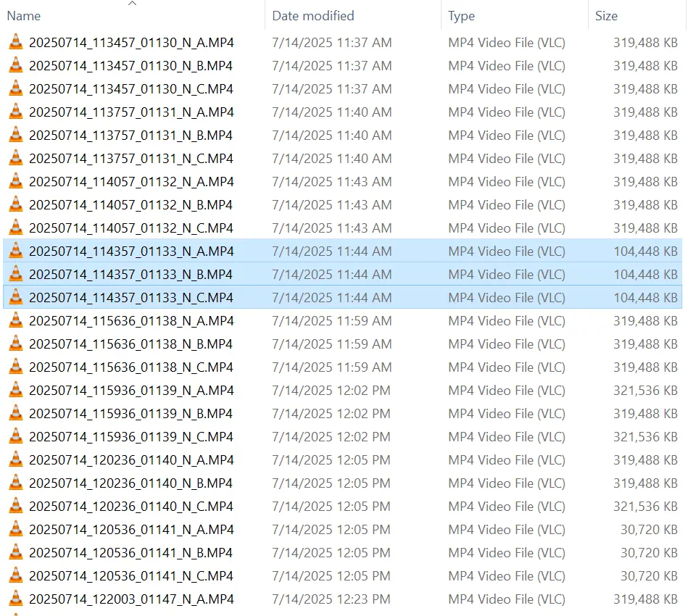Screen dimensions: 688x616
Task: Click VLC icon of 20250714_114357_01133_N_A.MP4
Action: click(x=16, y=251)
